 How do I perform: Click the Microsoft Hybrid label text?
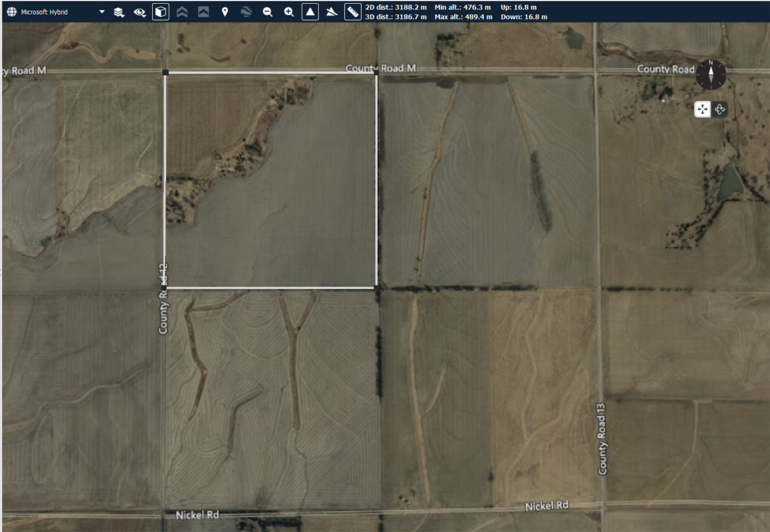(x=44, y=12)
